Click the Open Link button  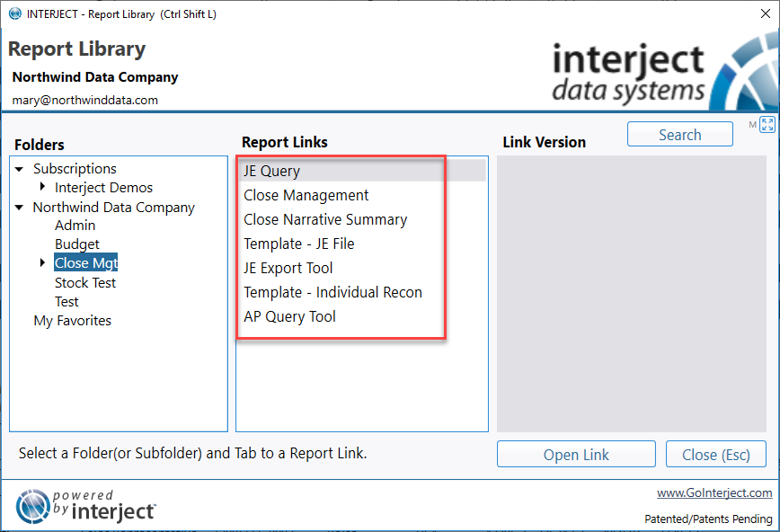(x=576, y=455)
